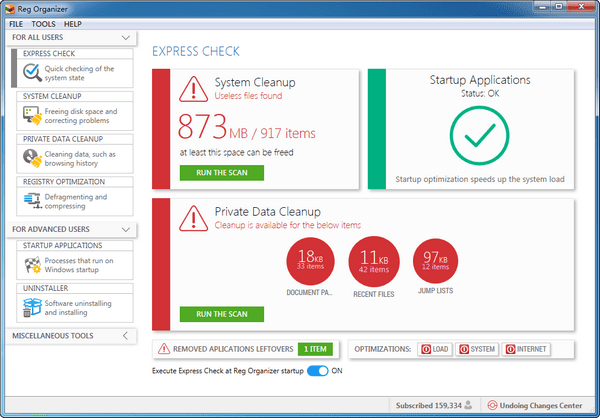
Task: Click the 873 MB / 917 items value
Action: point(247,127)
